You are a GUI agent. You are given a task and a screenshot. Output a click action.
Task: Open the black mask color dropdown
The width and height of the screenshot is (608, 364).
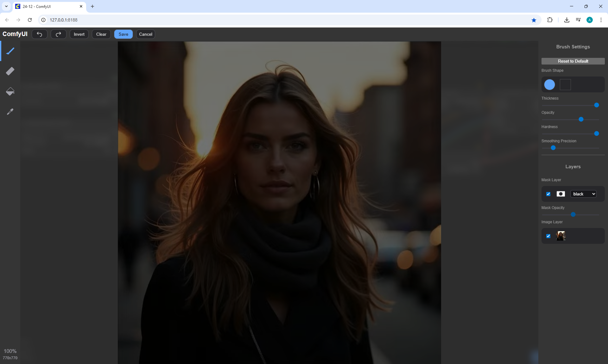click(583, 194)
